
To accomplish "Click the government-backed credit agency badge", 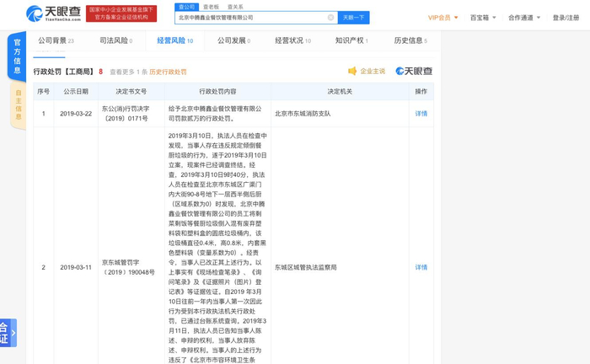I will tap(121, 13).
